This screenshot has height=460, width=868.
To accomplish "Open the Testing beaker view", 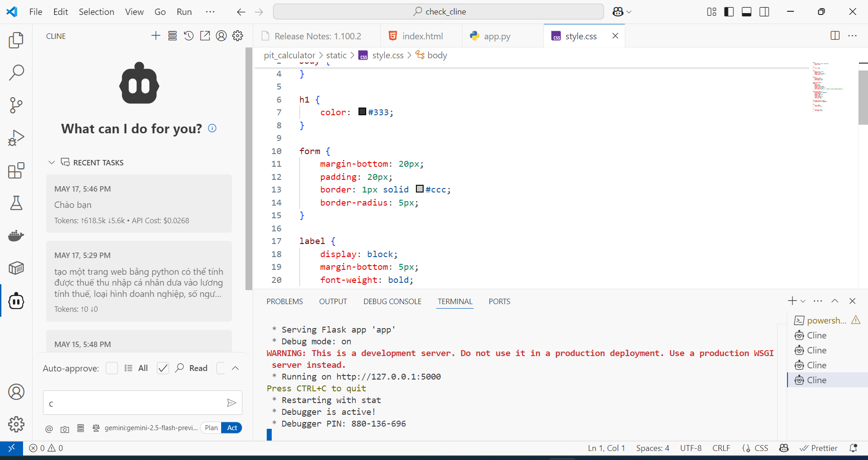I will (16, 203).
